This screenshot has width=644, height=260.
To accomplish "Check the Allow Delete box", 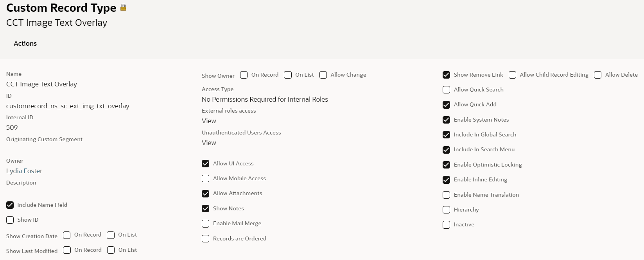I will [598, 75].
